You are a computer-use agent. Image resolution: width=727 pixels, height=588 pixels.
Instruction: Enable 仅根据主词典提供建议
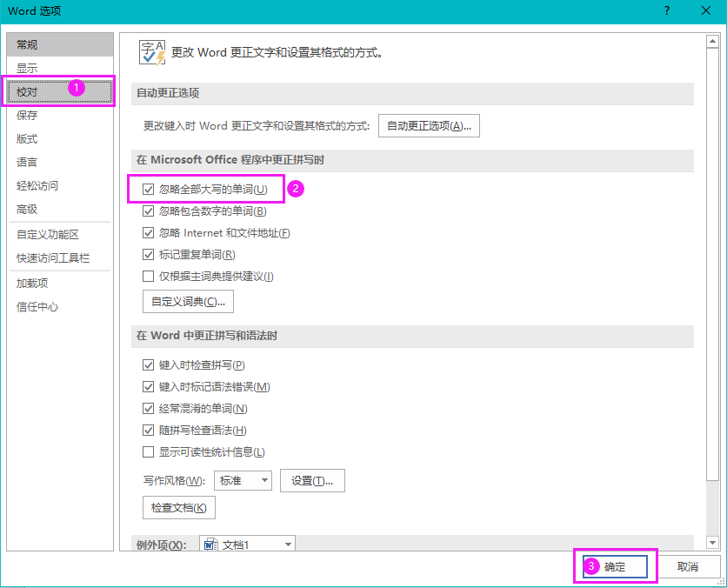click(x=149, y=276)
